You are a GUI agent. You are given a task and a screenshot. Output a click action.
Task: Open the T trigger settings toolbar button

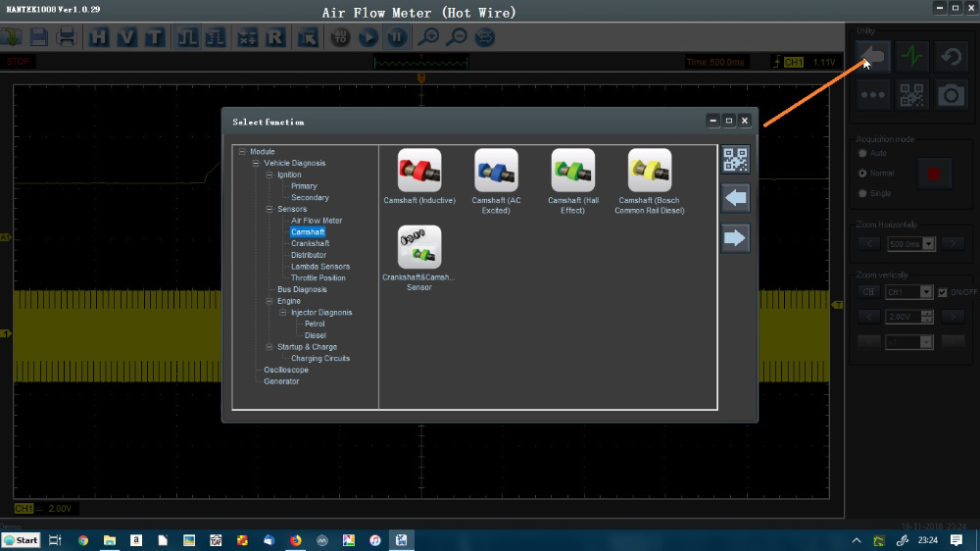[154, 37]
